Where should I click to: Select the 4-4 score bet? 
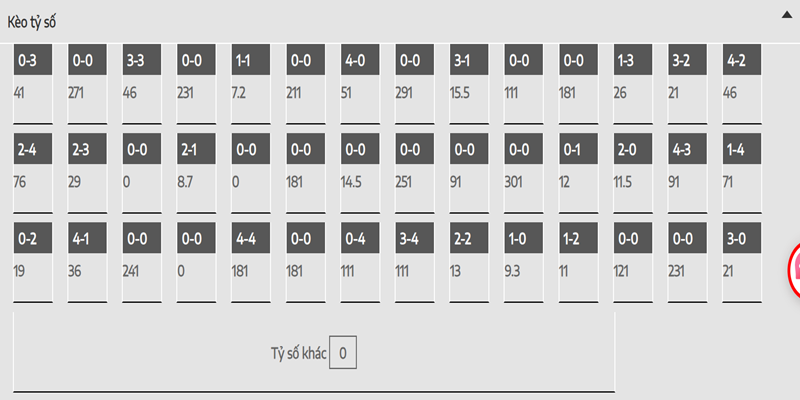251,262
